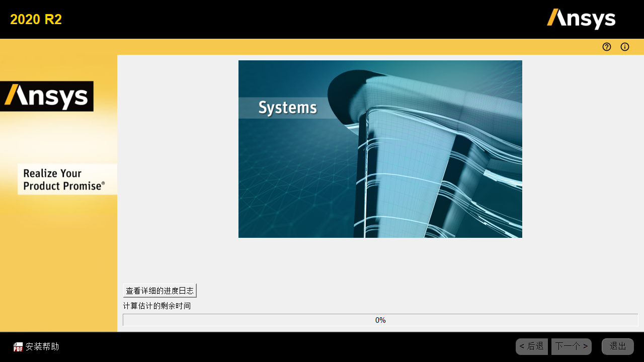Click the Systems banner image
This screenshot has width=644, height=362.
(380, 149)
